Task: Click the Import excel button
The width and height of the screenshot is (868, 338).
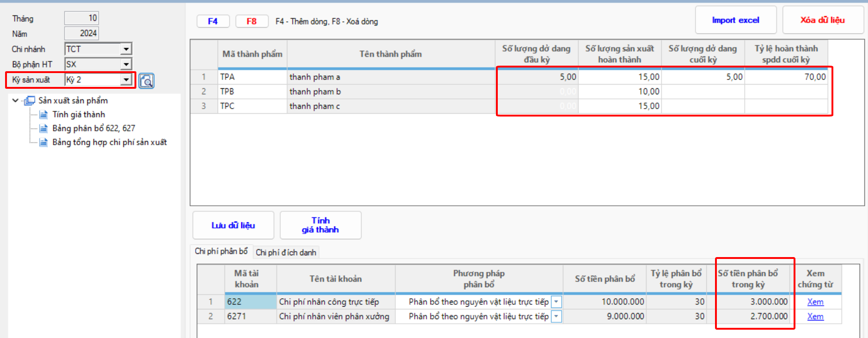Action: point(735,20)
